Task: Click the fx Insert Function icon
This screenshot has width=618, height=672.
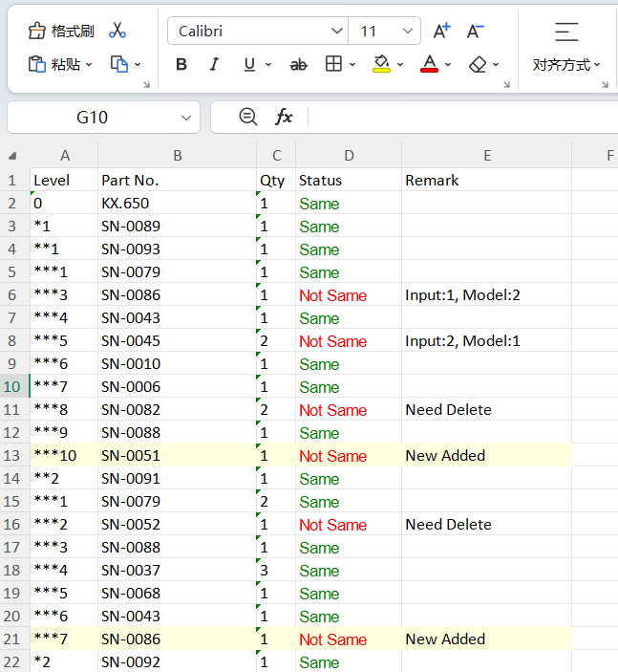Action: click(284, 117)
